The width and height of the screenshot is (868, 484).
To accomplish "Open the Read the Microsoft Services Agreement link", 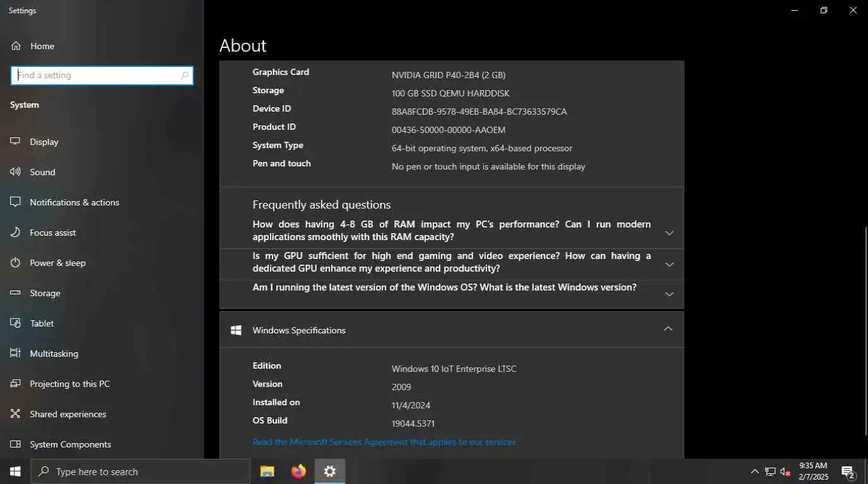I will click(x=384, y=442).
